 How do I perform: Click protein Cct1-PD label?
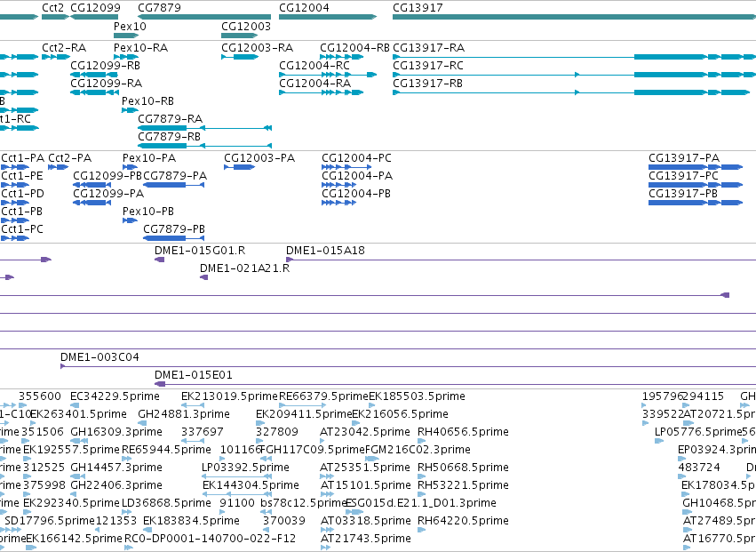(23, 194)
